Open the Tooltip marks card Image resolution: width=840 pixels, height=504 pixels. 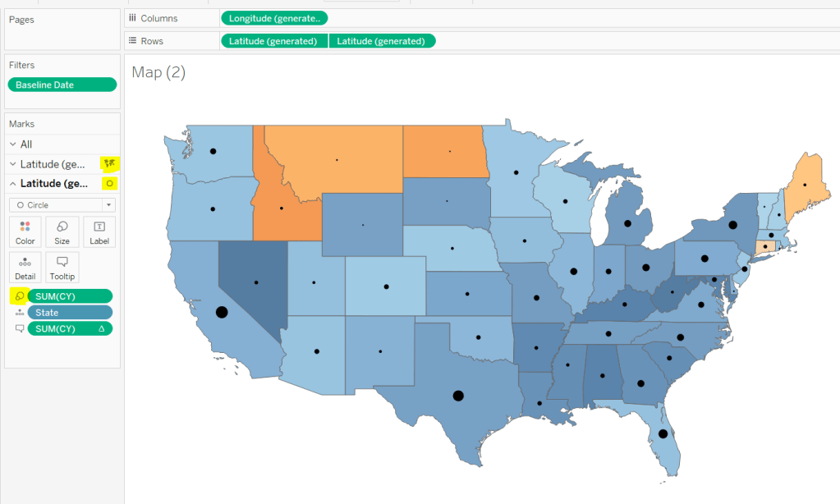coord(62,267)
